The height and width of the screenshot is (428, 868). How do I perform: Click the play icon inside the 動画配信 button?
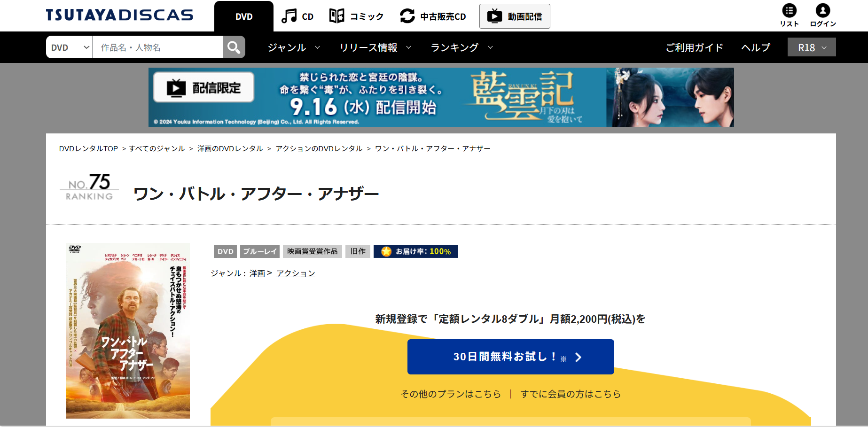(x=494, y=16)
